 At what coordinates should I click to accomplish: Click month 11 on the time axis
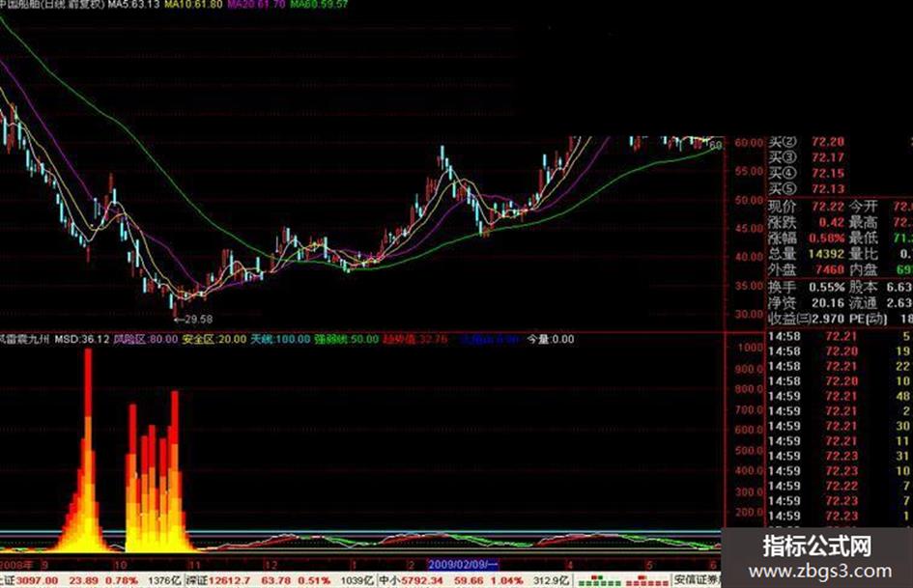(194, 565)
